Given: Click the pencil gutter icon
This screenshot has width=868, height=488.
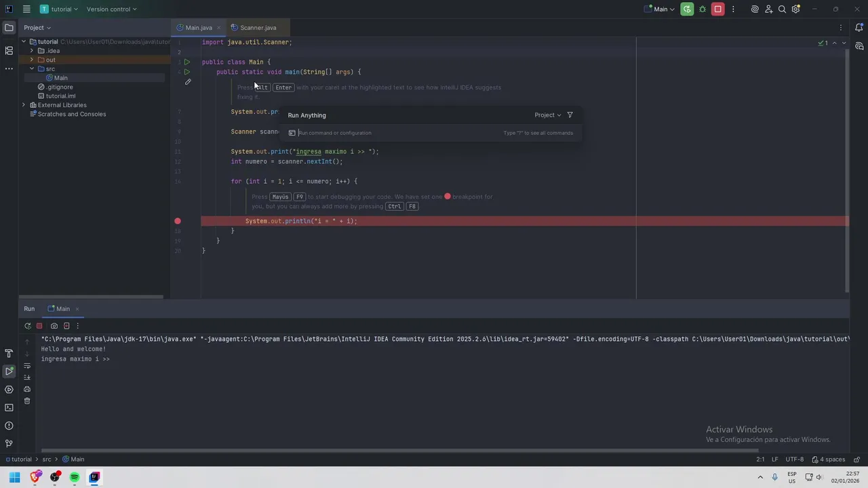Looking at the screenshot, I should 188,82.
